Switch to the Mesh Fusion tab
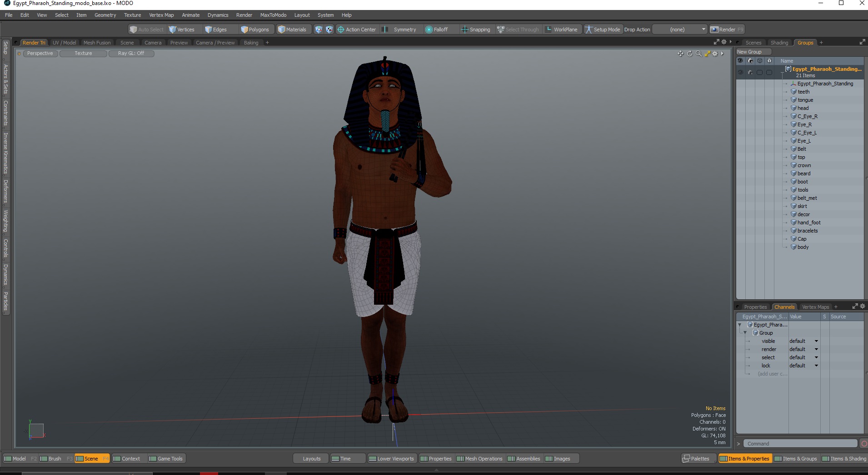Image resolution: width=868 pixels, height=475 pixels. [97, 43]
